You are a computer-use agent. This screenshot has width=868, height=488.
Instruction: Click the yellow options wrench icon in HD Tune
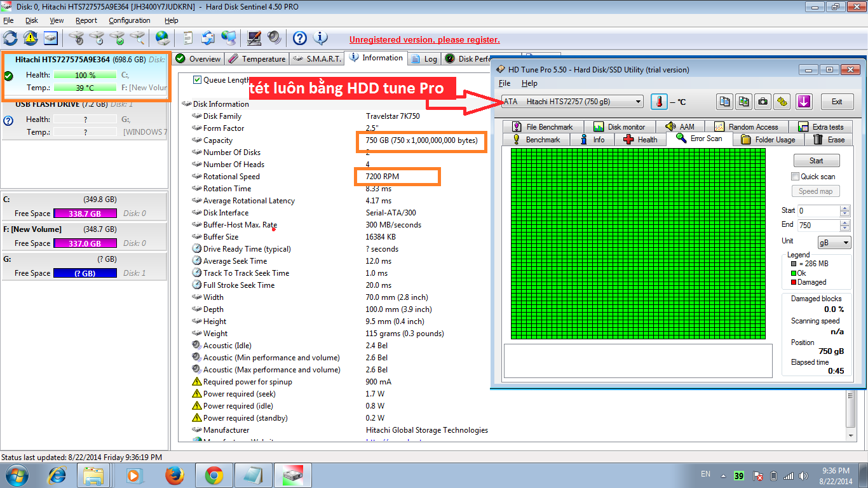(x=782, y=102)
